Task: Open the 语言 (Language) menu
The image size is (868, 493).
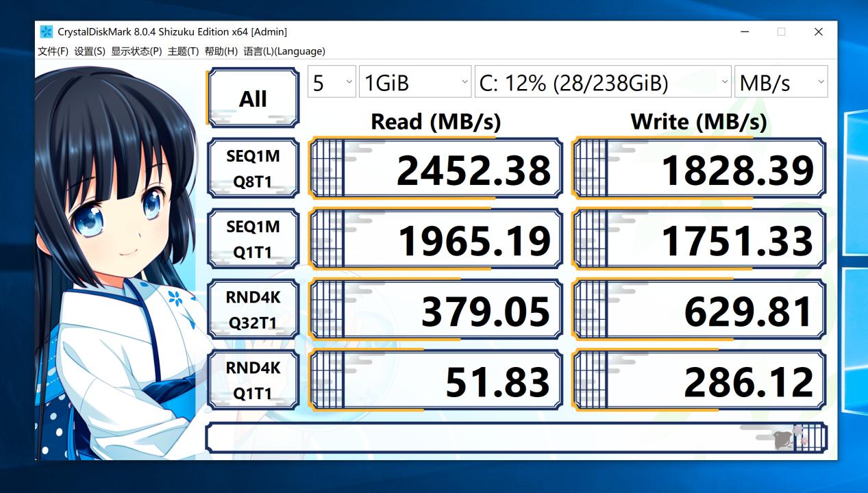Action: 284,51
